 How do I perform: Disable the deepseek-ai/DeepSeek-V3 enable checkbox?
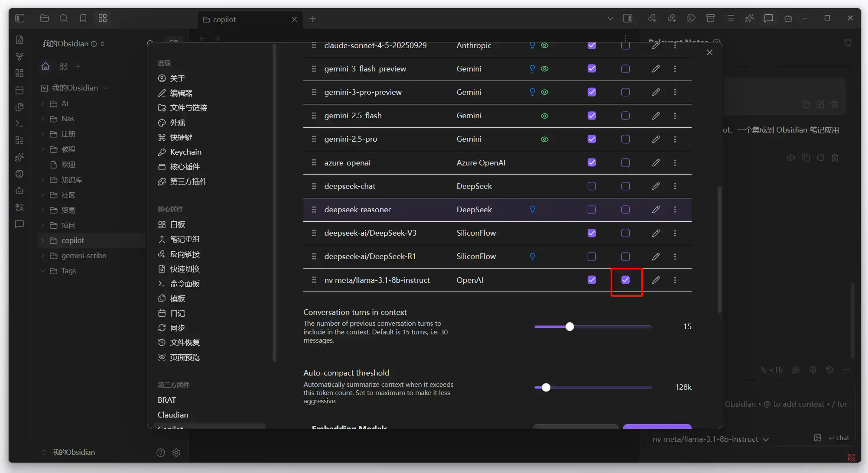[x=592, y=233]
